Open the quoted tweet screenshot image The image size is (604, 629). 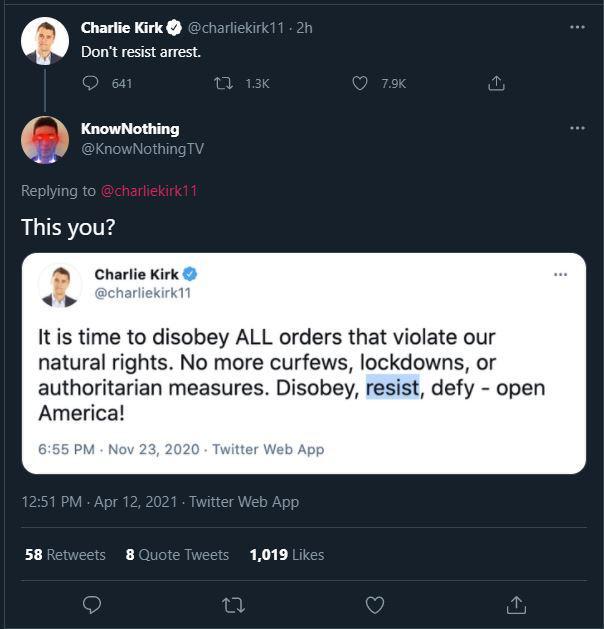(303, 360)
